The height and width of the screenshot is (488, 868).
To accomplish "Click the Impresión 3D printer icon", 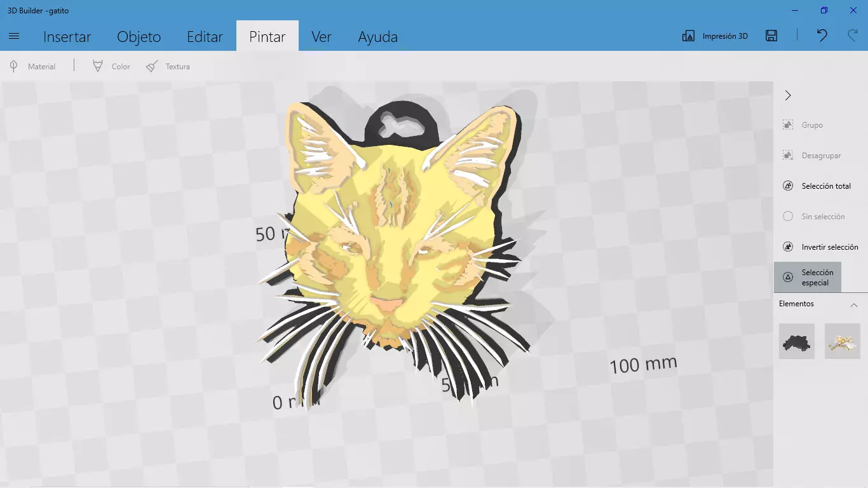I will click(688, 36).
